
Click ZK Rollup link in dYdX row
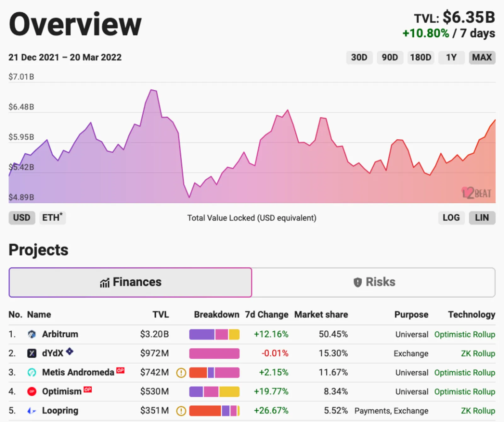(x=478, y=354)
